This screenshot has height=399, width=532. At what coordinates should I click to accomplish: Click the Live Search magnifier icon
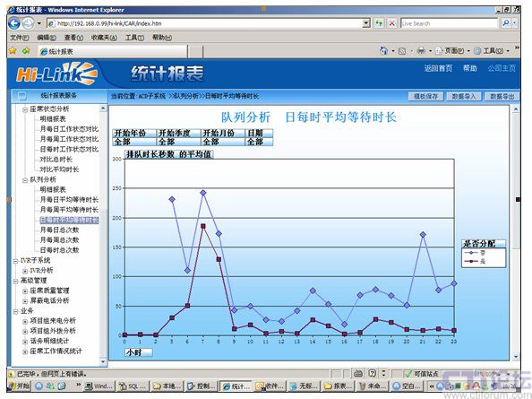506,23
